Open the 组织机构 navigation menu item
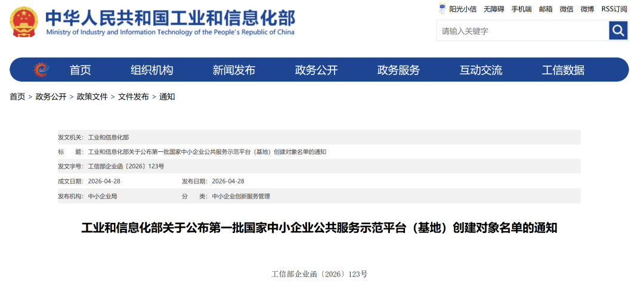Viewport: 644px width, 283px height. tap(151, 70)
